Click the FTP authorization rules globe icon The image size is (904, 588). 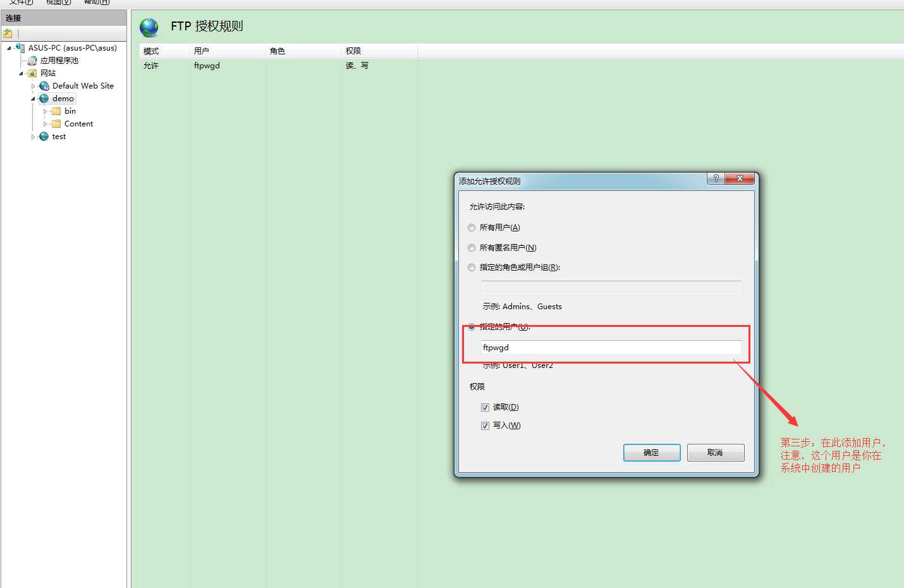click(149, 27)
